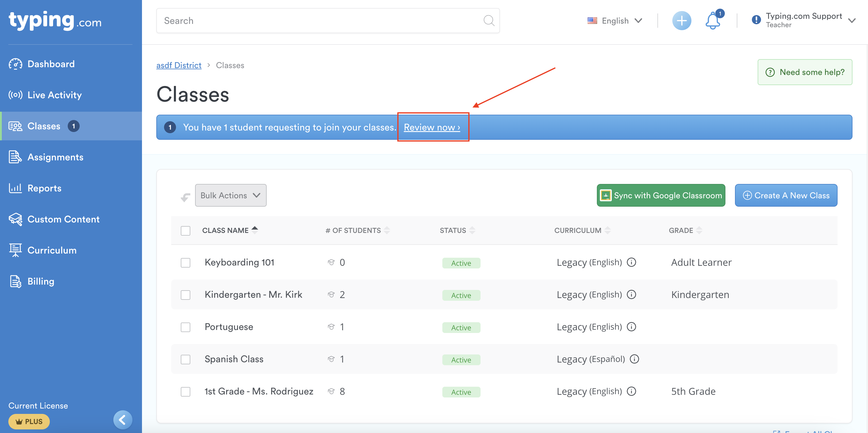The width and height of the screenshot is (868, 433).
Task: Click the typing.com logo
Action: [55, 21]
